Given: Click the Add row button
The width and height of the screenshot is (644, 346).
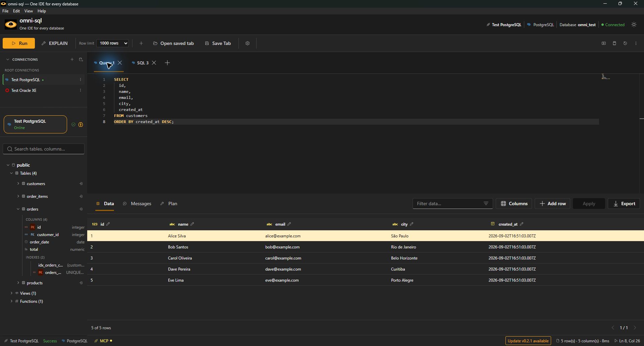Looking at the screenshot, I should pos(552,204).
